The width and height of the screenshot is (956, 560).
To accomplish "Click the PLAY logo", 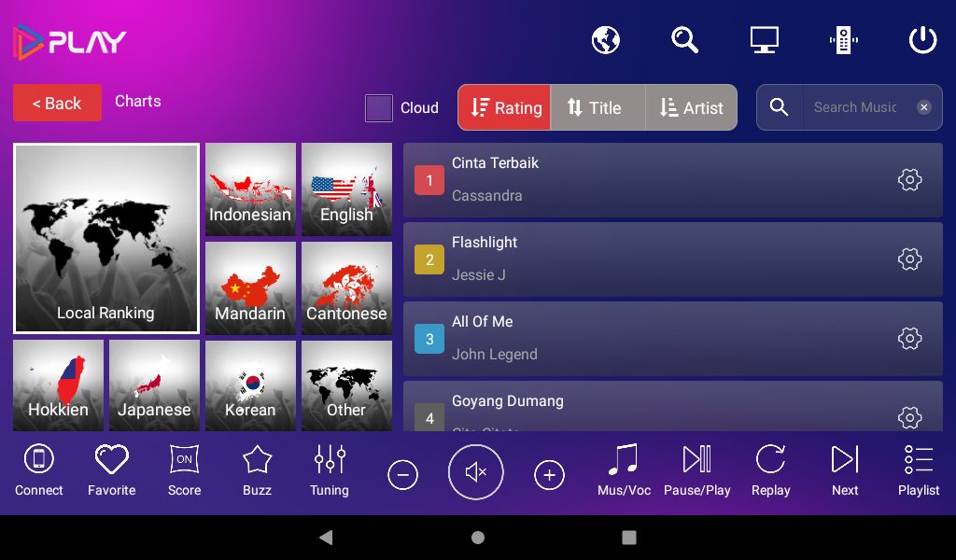I will pos(69,41).
